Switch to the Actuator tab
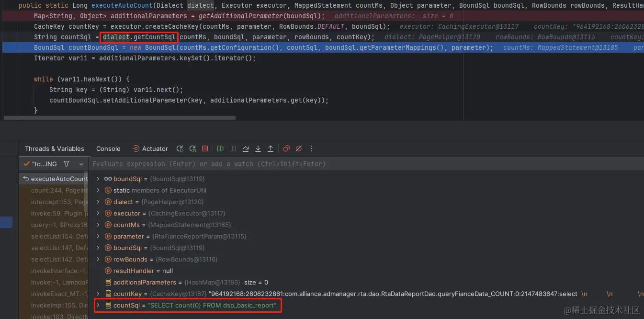644x319 pixels. [154, 148]
